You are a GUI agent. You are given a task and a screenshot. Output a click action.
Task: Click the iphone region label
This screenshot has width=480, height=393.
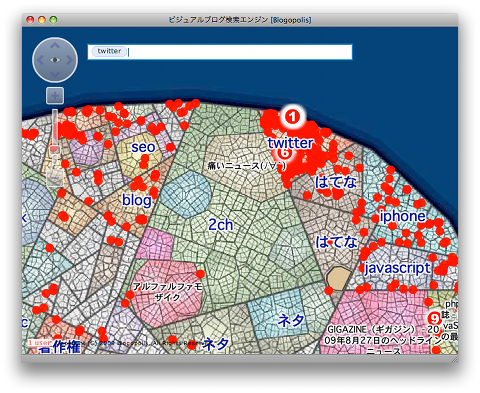(x=402, y=216)
